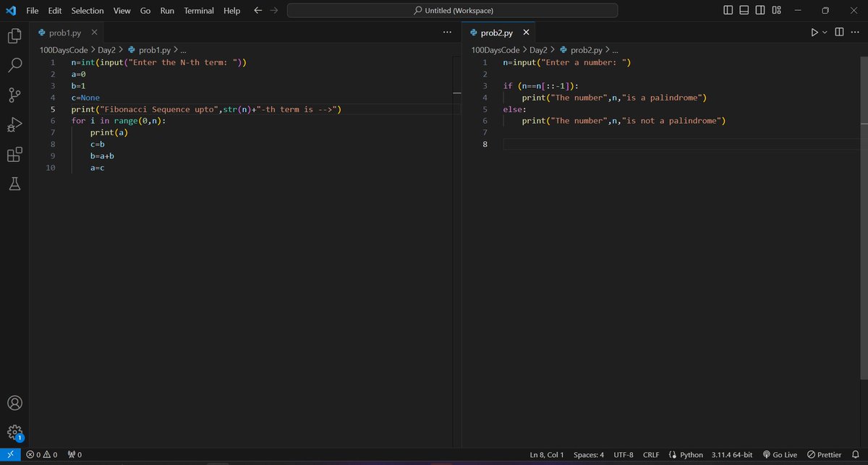The width and height of the screenshot is (868, 465).
Task: Launch Go Live server from status bar
Action: point(780,454)
